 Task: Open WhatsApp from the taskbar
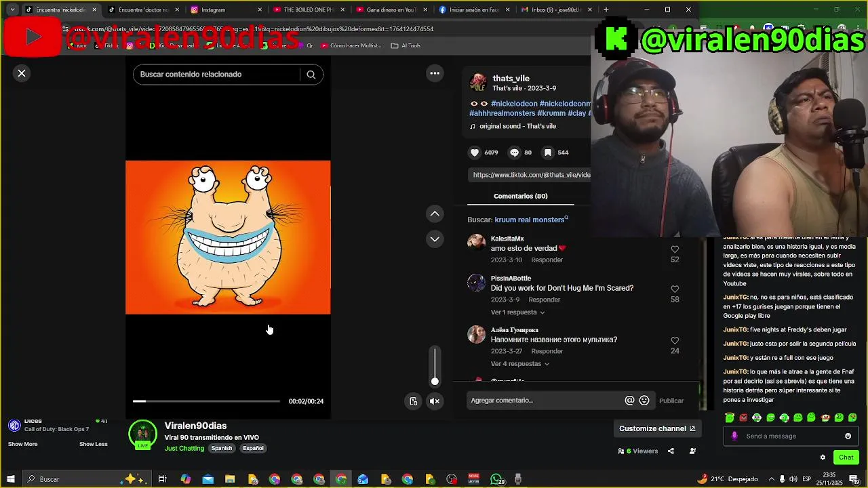click(497, 479)
